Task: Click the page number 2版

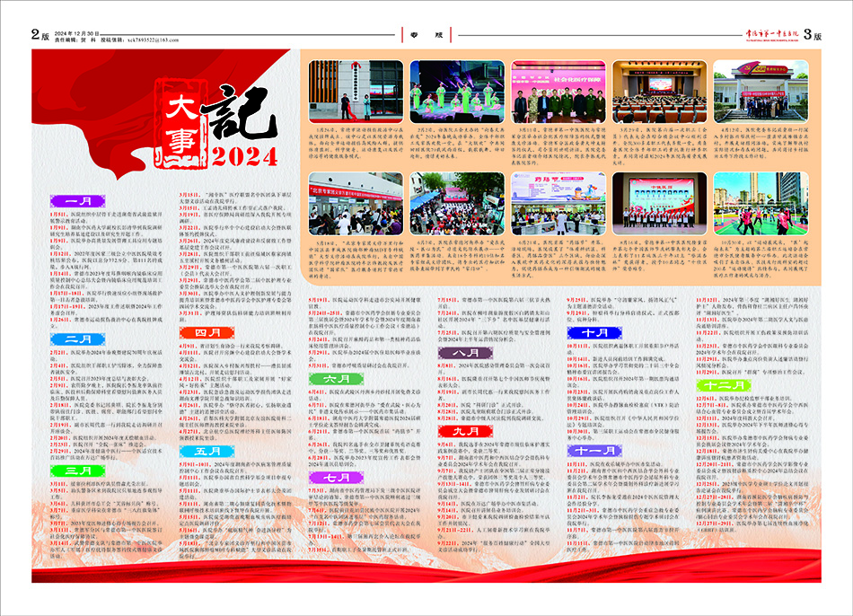Action: (40, 35)
